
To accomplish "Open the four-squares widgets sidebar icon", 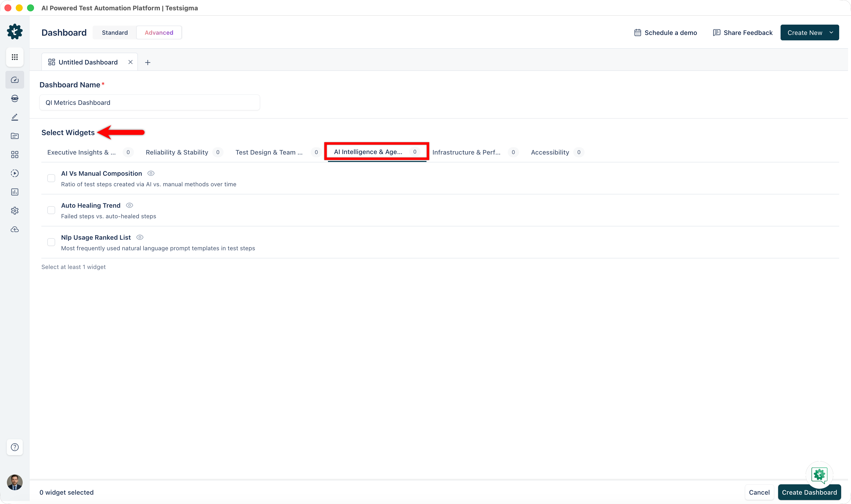I will (x=15, y=155).
